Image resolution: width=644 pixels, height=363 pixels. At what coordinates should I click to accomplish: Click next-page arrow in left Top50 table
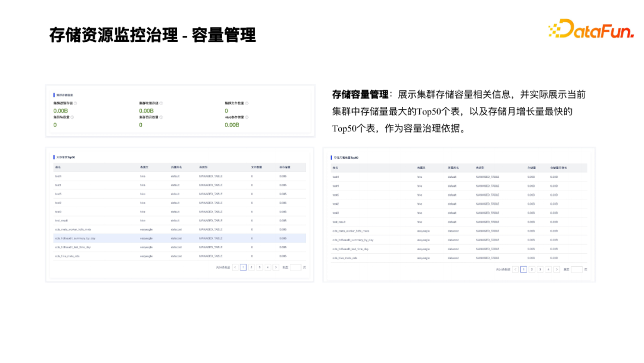click(276, 267)
